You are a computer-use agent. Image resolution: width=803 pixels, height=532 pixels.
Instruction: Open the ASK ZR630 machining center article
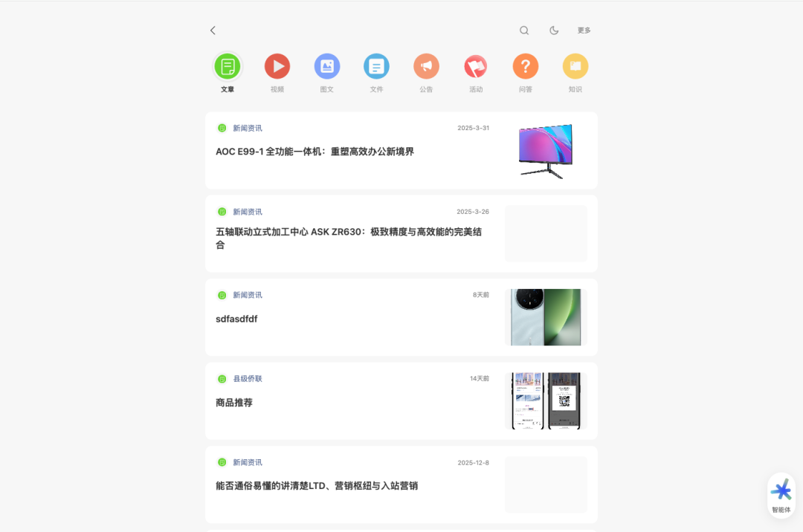(x=349, y=238)
